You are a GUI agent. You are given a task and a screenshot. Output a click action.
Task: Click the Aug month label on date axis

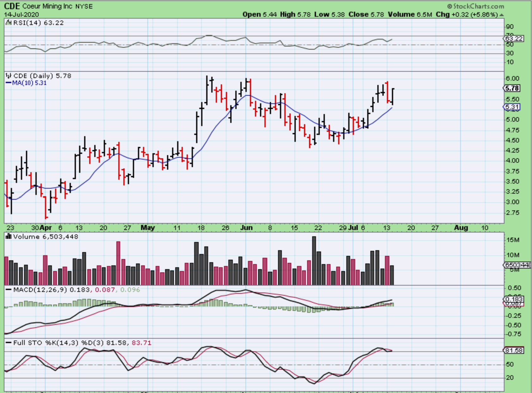pyautogui.click(x=461, y=228)
